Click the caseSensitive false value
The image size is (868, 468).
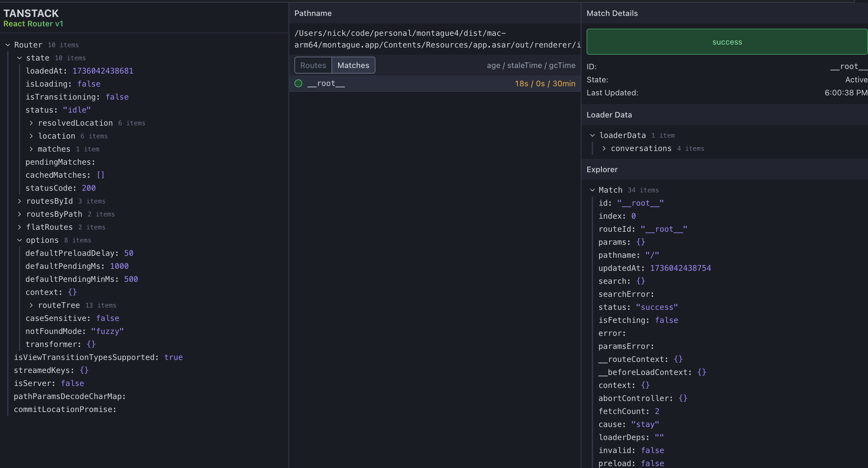[107, 318]
